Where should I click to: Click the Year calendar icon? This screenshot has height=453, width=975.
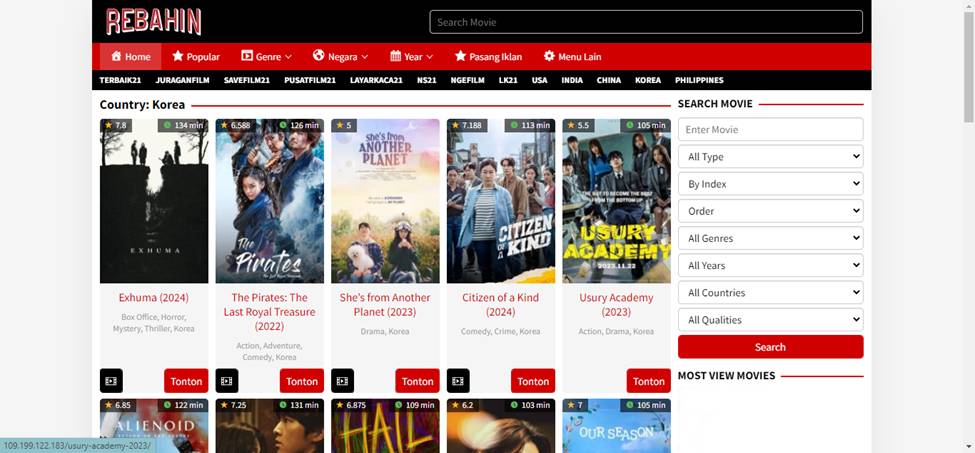(x=395, y=56)
